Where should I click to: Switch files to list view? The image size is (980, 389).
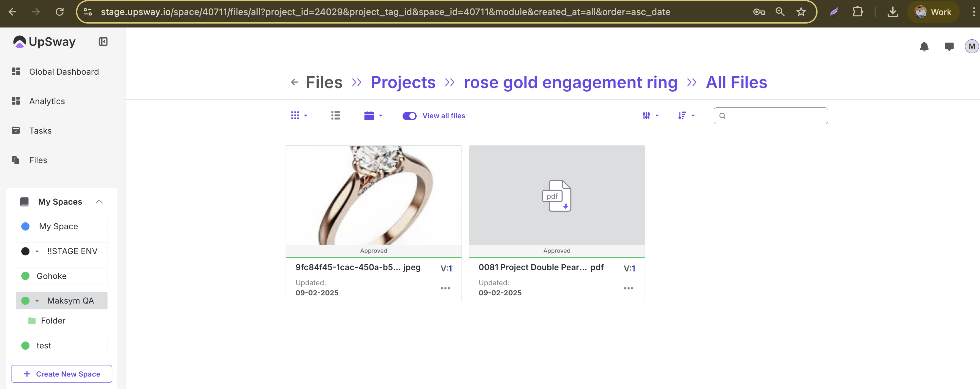(x=335, y=115)
